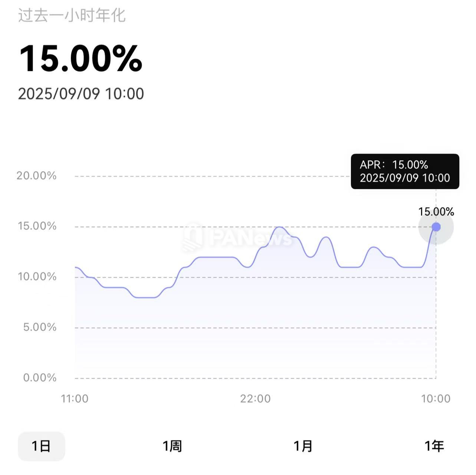
Task: Click the 10.00% y-axis label
Action: click(37, 277)
